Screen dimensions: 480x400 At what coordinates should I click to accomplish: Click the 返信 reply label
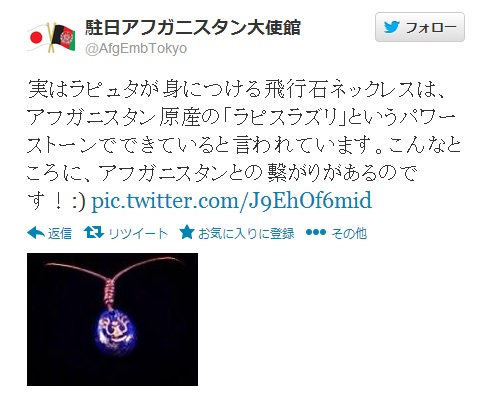[60, 233]
